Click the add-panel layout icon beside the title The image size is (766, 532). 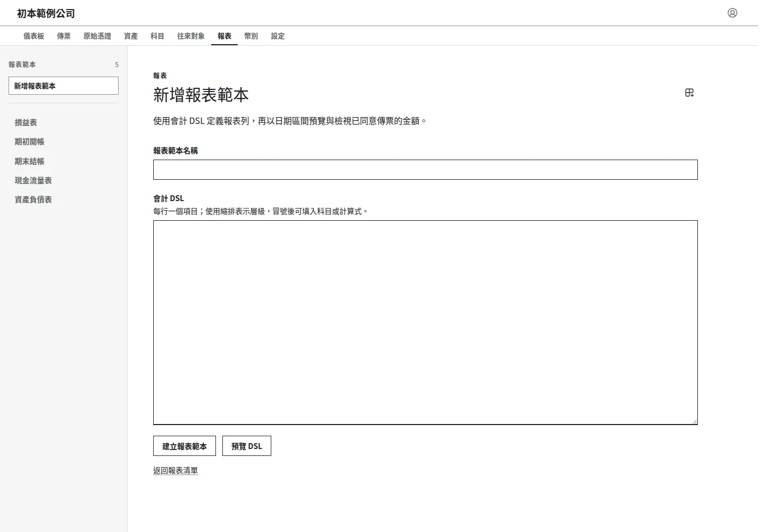tap(689, 93)
